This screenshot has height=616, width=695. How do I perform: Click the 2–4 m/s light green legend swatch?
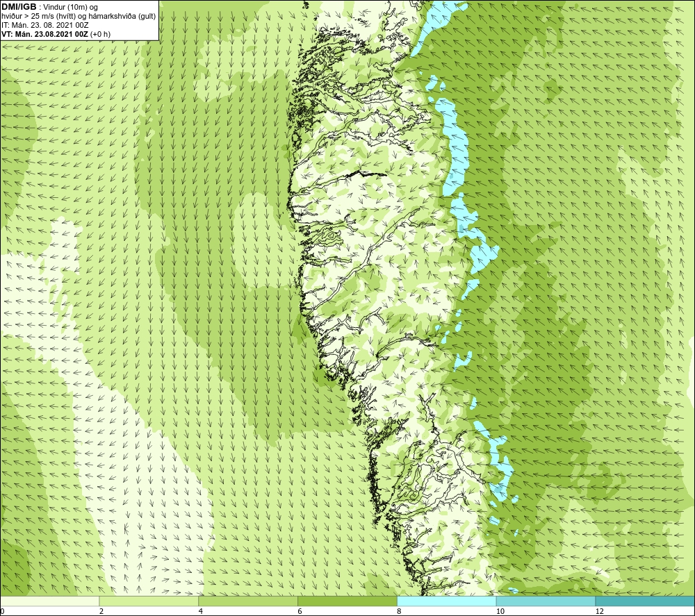tap(149, 601)
